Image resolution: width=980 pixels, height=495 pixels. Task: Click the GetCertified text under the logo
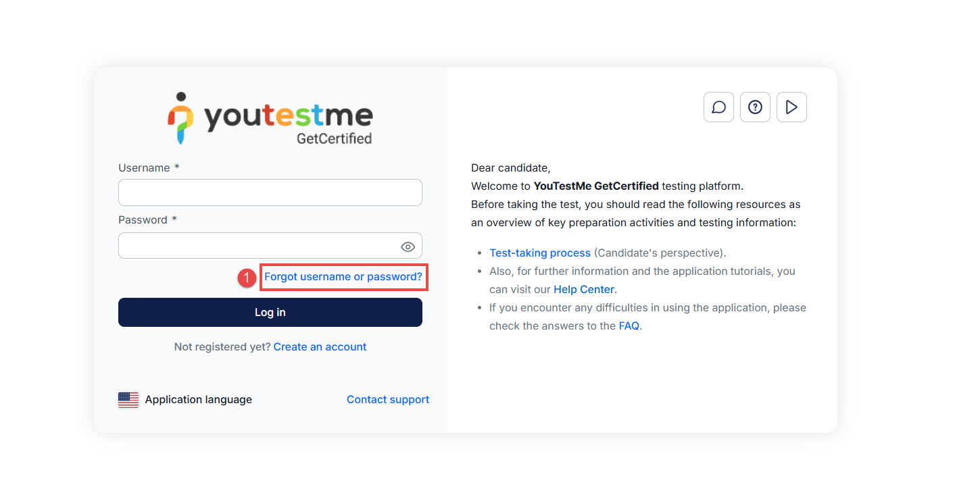[x=334, y=138]
